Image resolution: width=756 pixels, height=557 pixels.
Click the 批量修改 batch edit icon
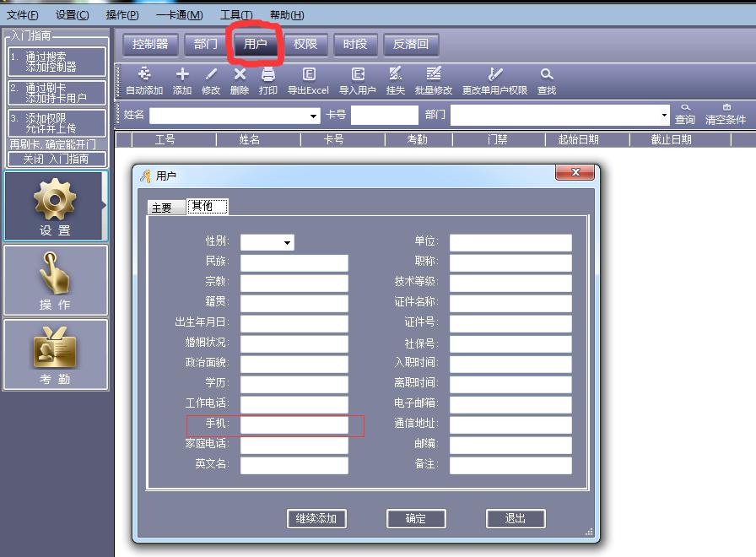[x=433, y=75]
